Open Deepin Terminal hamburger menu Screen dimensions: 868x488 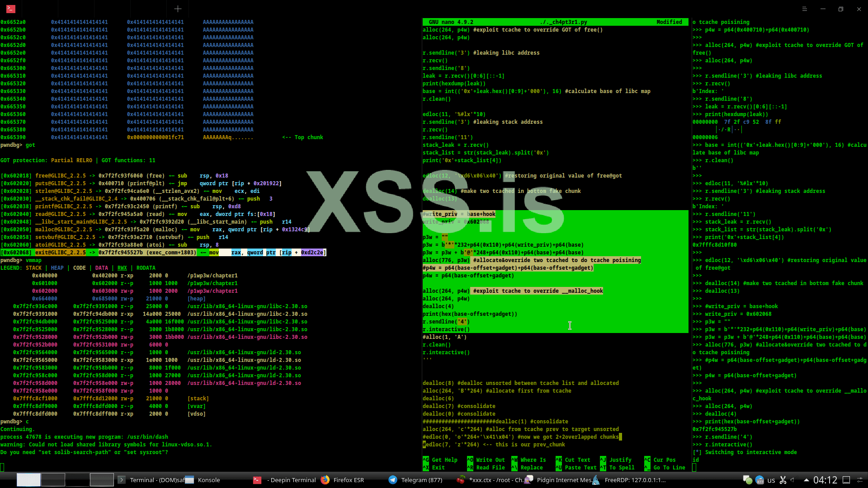click(x=804, y=9)
